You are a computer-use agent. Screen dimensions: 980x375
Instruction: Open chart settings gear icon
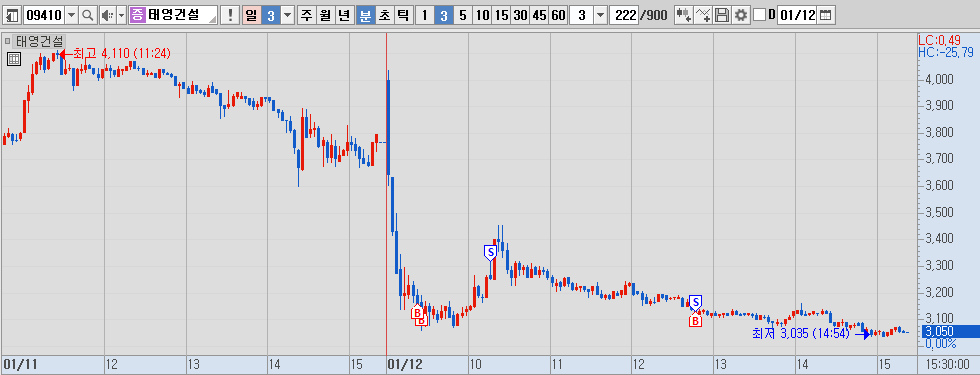741,16
